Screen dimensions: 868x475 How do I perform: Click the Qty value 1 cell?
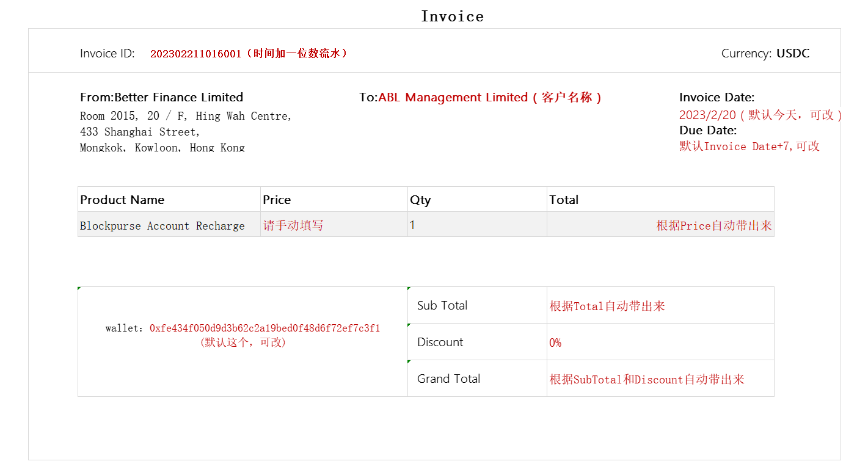[x=477, y=225]
